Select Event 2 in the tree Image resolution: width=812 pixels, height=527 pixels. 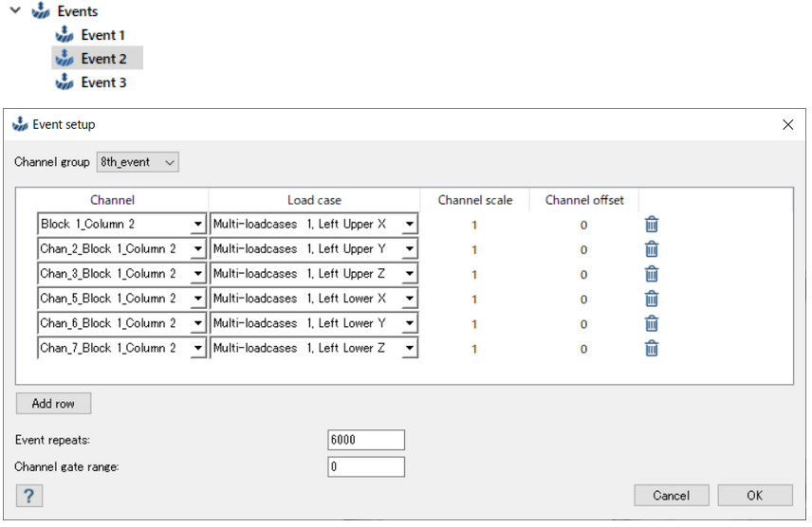coord(103,59)
